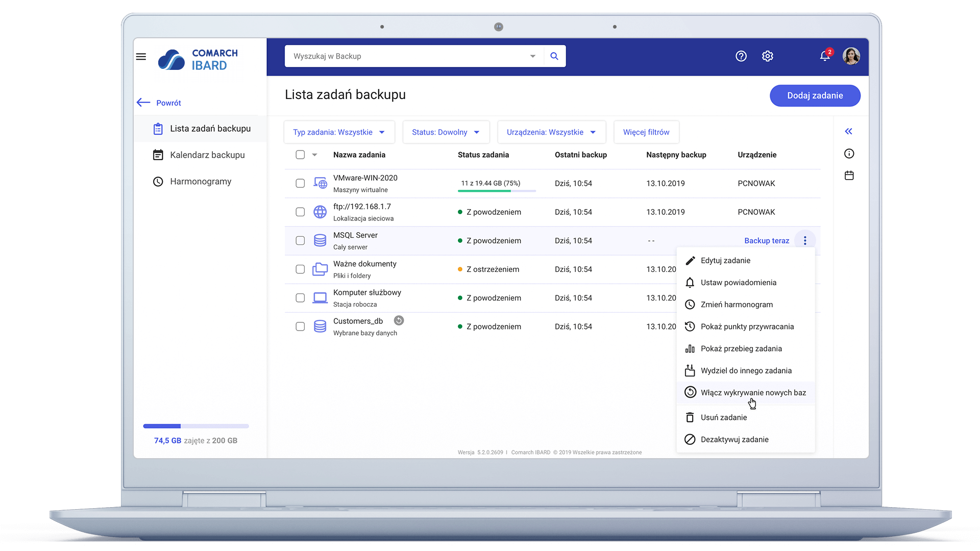Viewport: 980px width, 551px height.
Task: Click the Następny backup column header
Action: 676,155
